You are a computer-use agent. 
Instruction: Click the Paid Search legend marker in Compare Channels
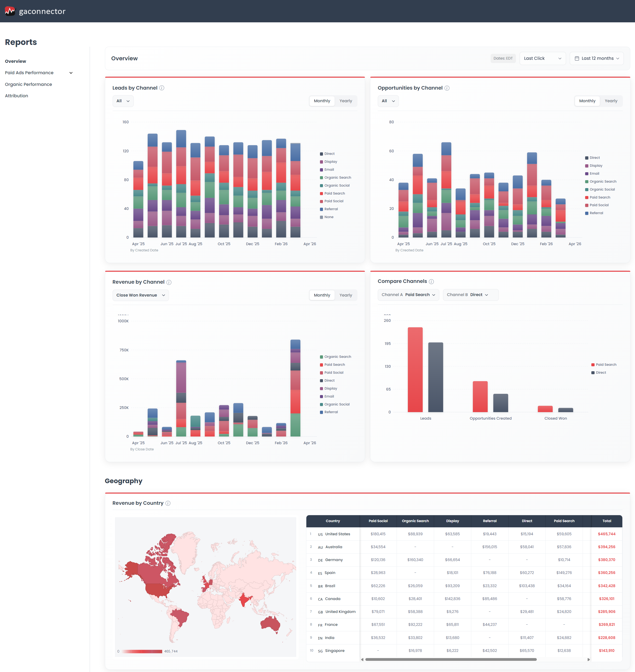point(593,365)
